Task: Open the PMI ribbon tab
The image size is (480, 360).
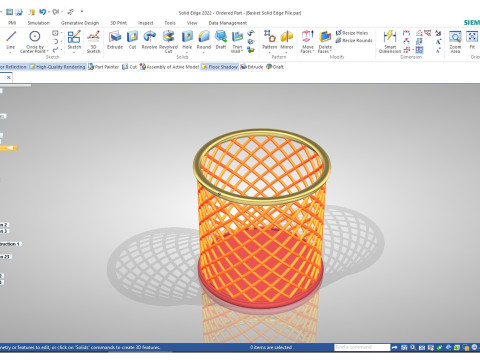Action: coord(12,23)
